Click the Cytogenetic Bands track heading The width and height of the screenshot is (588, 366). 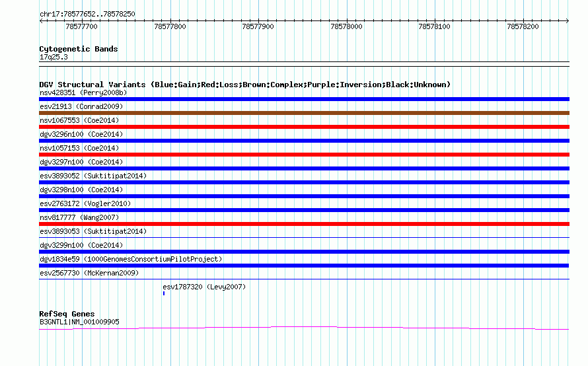coord(79,49)
